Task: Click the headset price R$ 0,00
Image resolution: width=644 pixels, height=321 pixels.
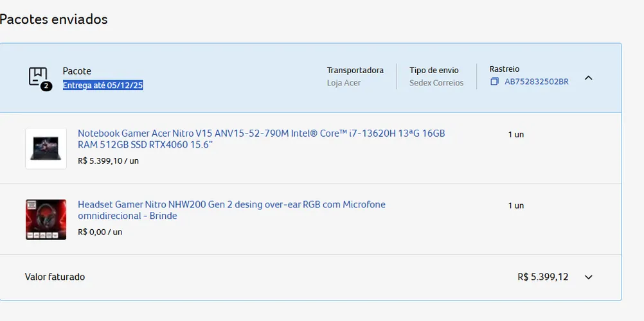Action: 100,232
